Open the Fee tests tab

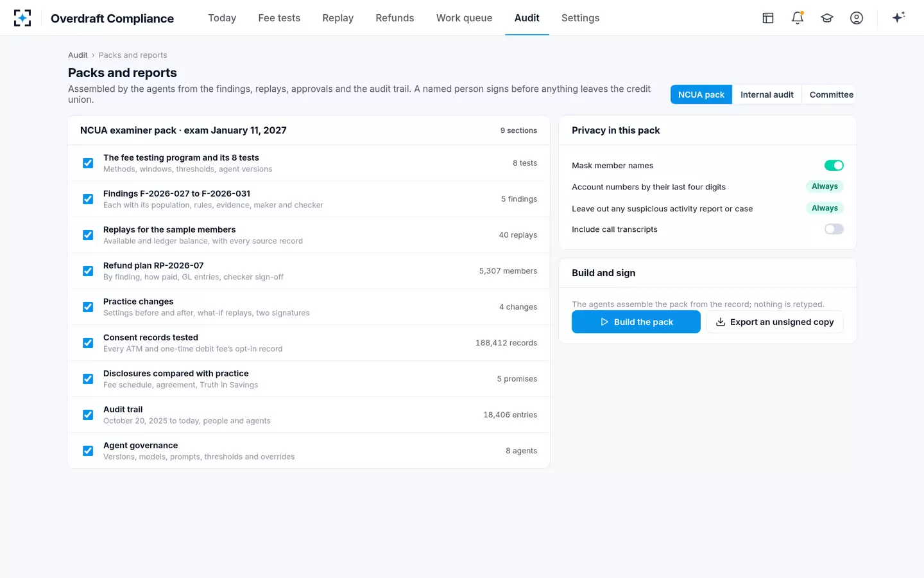[x=279, y=18]
